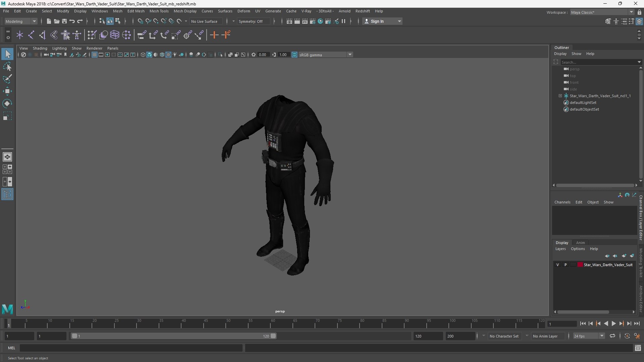Click the Play forwards button

tap(613, 323)
